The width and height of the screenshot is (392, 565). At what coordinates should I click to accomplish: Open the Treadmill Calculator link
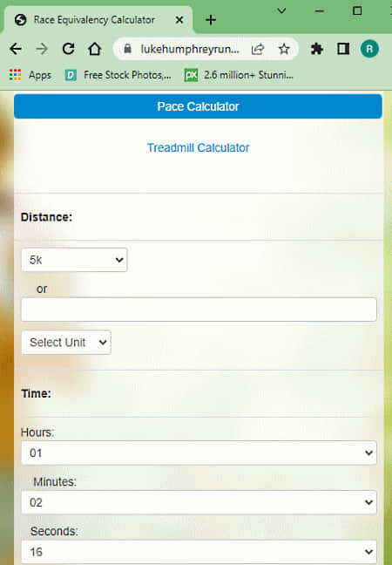[x=198, y=147]
